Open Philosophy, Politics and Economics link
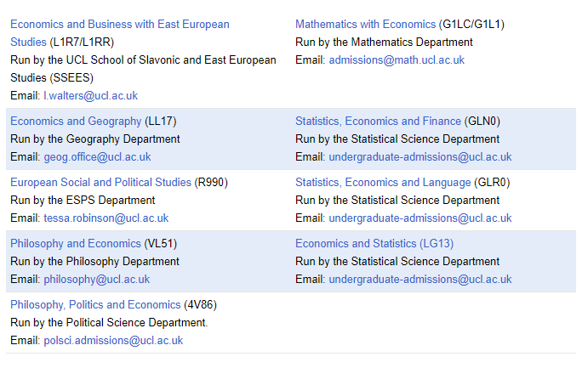The image size is (588, 368). coord(95,305)
